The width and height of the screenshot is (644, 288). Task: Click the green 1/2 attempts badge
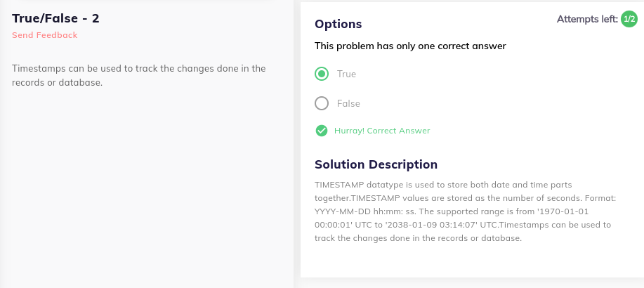point(629,19)
